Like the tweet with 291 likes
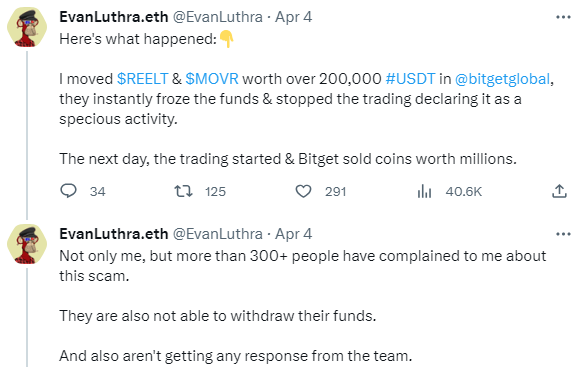581x367 pixels. (x=303, y=191)
